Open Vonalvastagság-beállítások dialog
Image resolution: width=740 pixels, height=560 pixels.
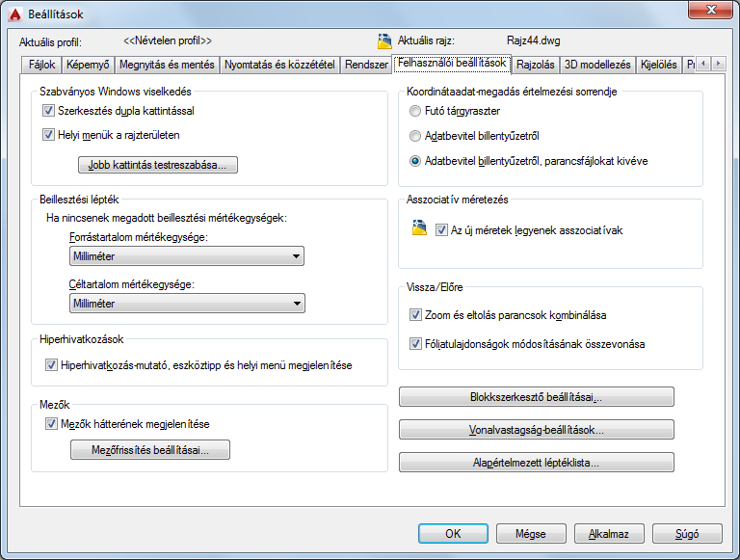click(x=537, y=430)
